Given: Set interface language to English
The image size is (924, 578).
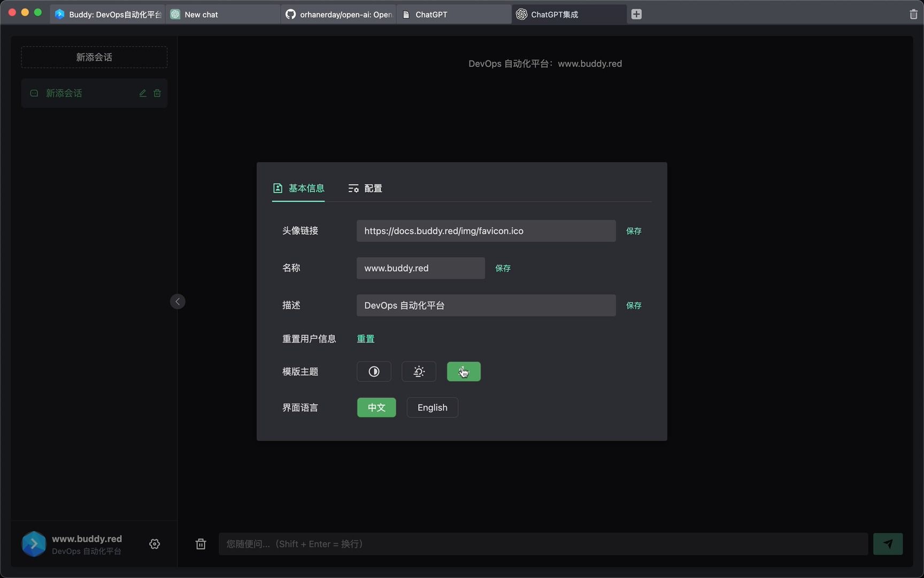Looking at the screenshot, I should [432, 407].
